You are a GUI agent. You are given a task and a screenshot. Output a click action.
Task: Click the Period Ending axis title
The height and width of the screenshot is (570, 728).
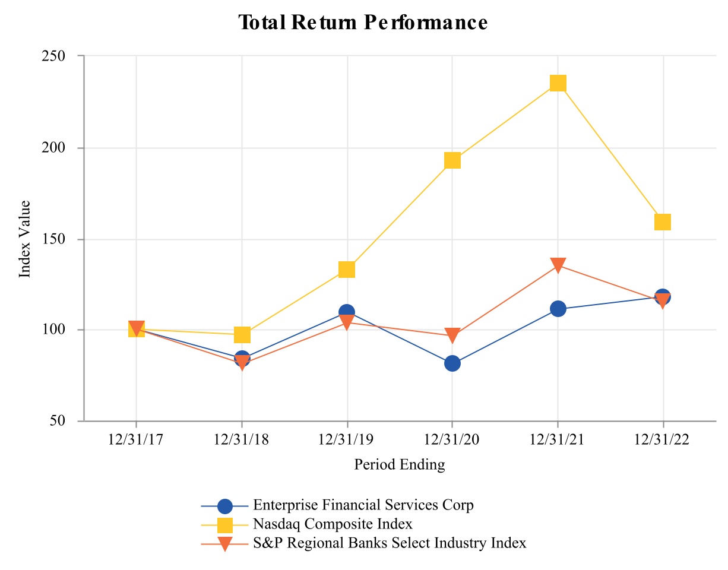click(x=400, y=464)
